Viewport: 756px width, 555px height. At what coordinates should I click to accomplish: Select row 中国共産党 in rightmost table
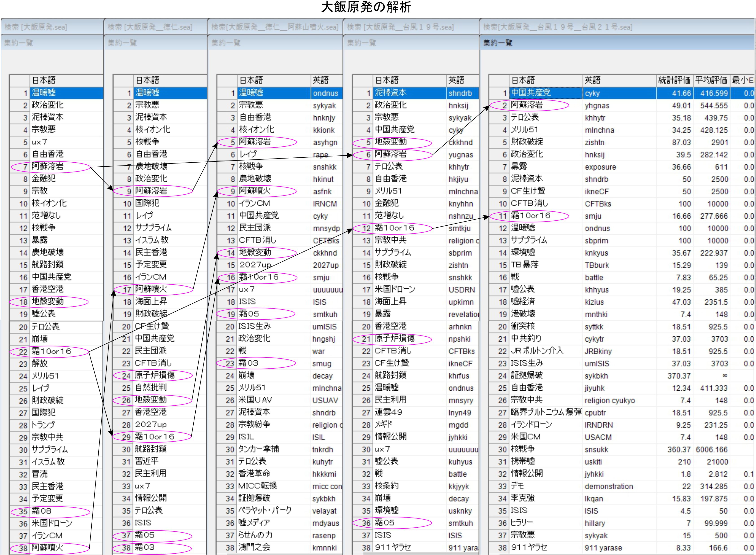(530, 93)
